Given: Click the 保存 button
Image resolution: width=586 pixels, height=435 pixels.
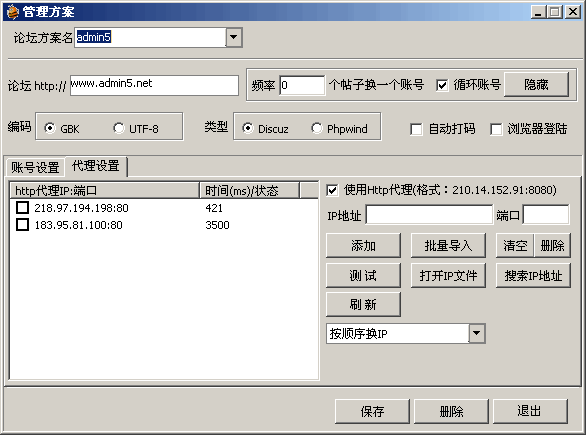Looking at the screenshot, I should 372,411.
